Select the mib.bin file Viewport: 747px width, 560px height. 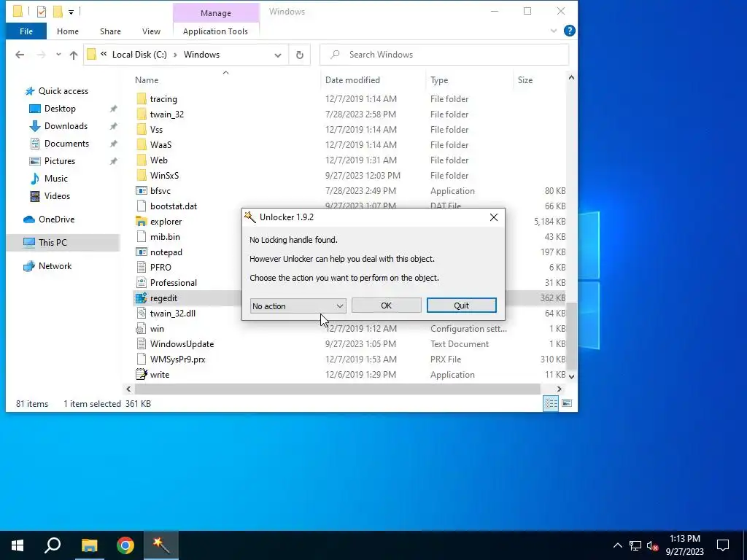165,237
